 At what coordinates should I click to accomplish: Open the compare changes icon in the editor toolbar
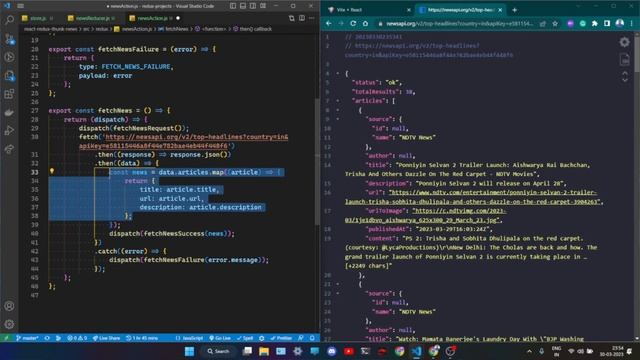click(291, 18)
